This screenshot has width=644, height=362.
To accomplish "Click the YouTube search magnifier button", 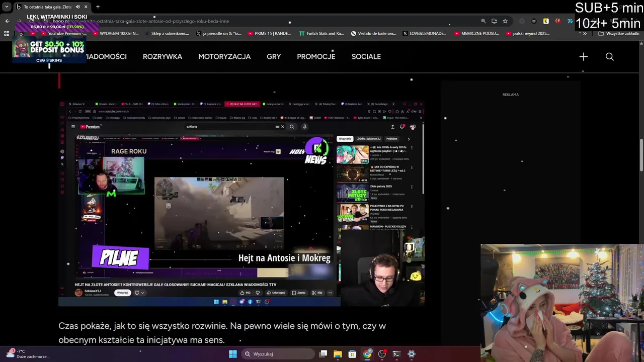I will (x=291, y=127).
